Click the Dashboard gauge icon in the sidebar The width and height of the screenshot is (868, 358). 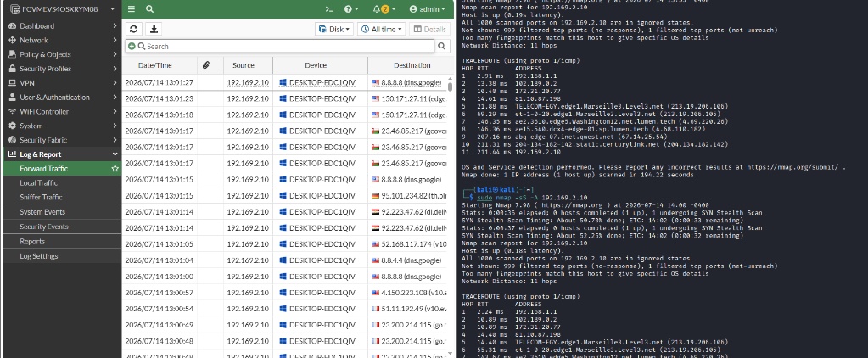click(12, 26)
